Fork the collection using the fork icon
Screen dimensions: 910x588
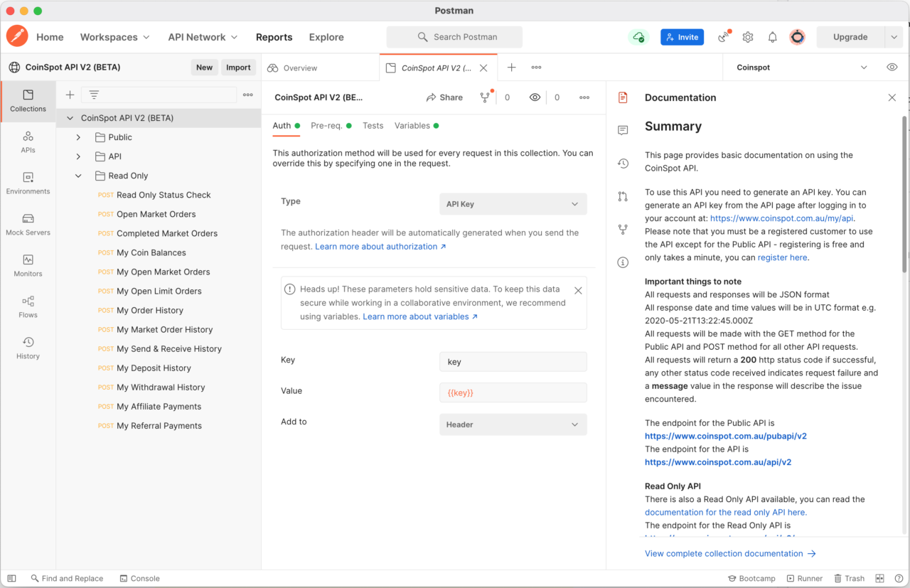[x=485, y=97]
